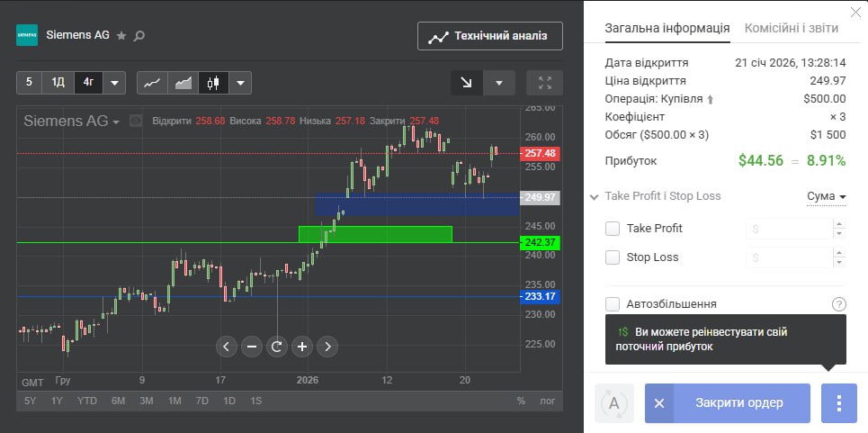Select YTD range
Image resolution: width=868 pixels, height=433 pixels.
pyautogui.click(x=87, y=401)
